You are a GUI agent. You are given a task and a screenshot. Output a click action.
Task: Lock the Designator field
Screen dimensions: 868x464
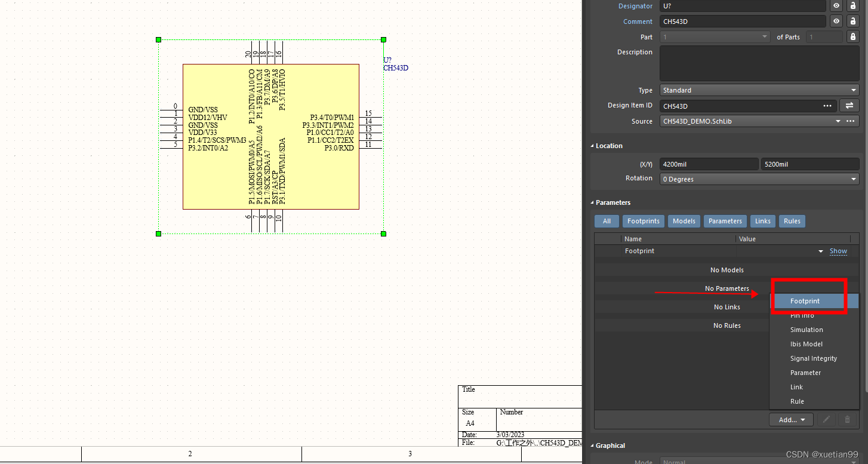click(x=852, y=6)
